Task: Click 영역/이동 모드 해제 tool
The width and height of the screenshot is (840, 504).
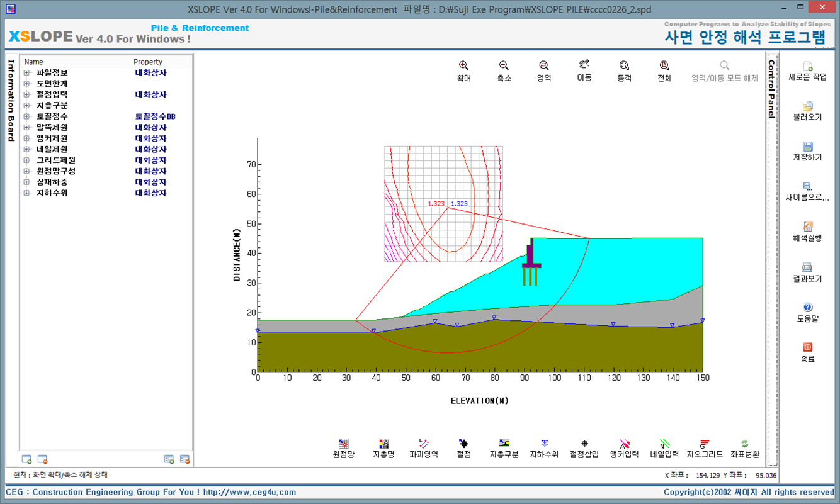Action: coord(725,70)
